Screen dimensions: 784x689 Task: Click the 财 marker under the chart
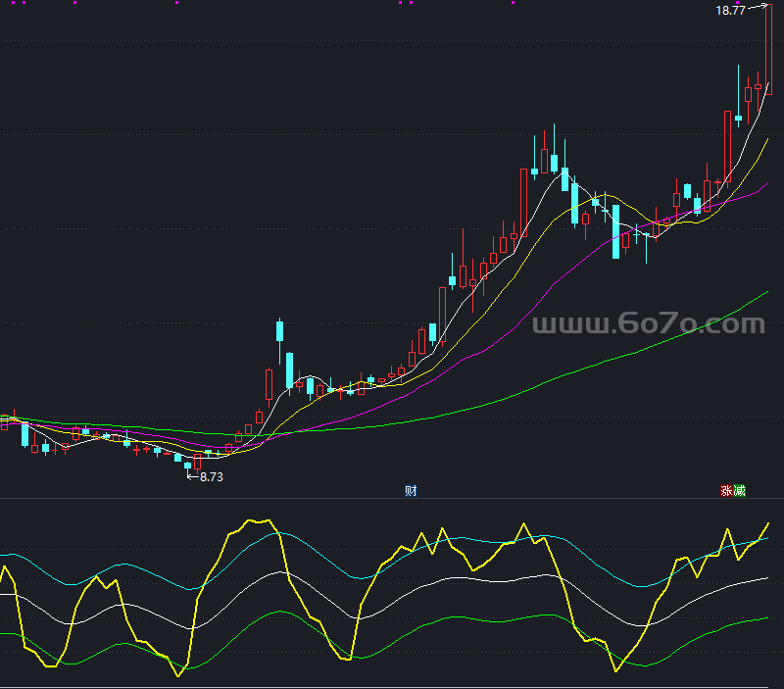coord(411,490)
